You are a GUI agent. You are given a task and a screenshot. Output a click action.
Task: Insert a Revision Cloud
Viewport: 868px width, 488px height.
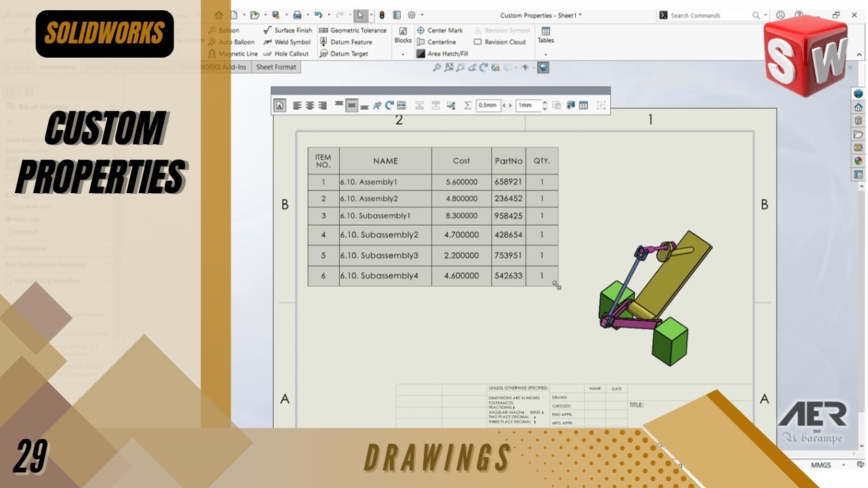coord(500,42)
